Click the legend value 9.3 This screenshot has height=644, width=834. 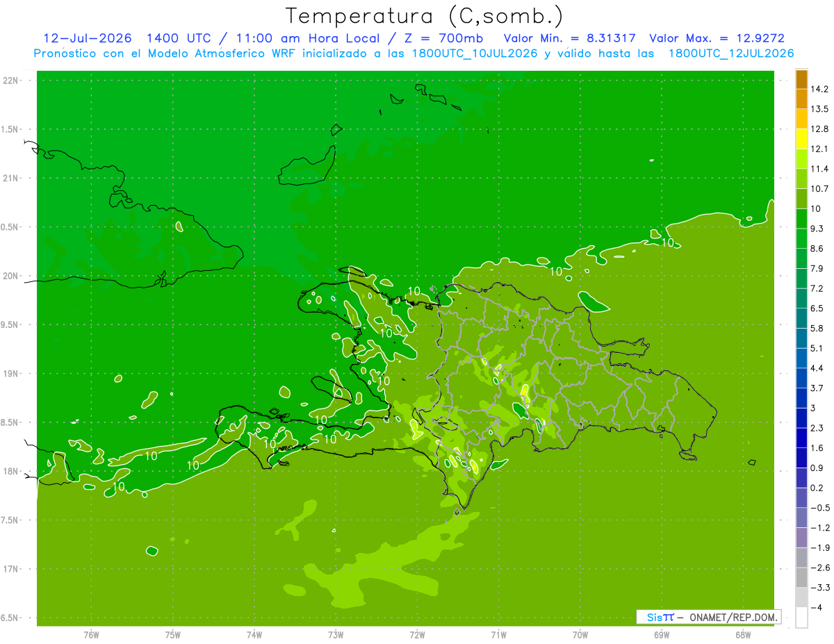click(x=817, y=229)
